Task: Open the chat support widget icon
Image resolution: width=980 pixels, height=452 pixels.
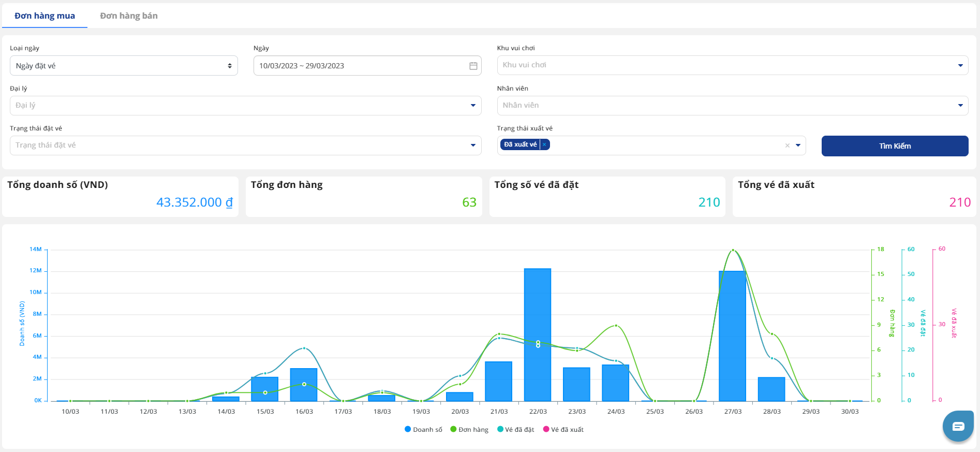Action: pyautogui.click(x=958, y=426)
